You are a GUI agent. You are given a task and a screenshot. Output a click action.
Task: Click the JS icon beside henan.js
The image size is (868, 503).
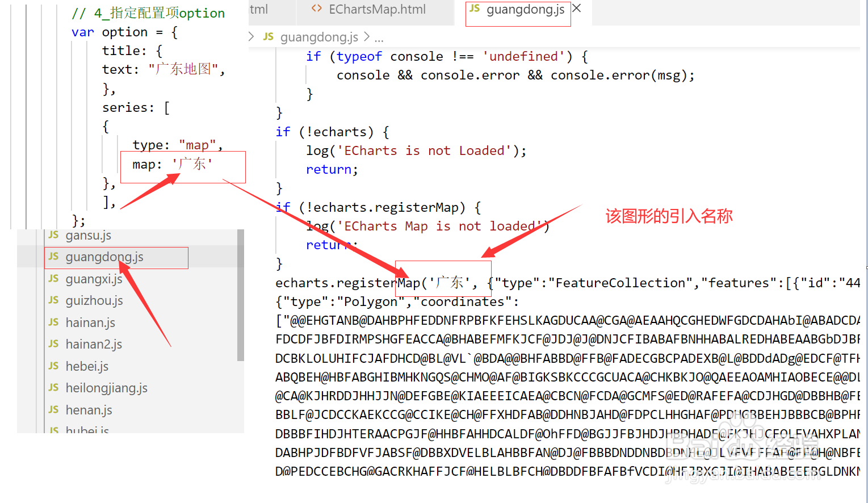click(x=53, y=409)
